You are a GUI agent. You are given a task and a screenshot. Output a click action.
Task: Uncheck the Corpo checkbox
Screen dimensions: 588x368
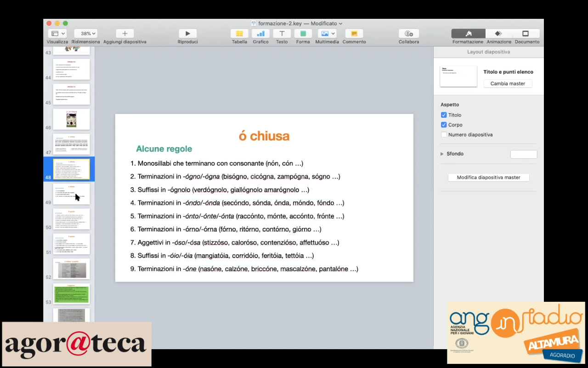[x=444, y=125]
